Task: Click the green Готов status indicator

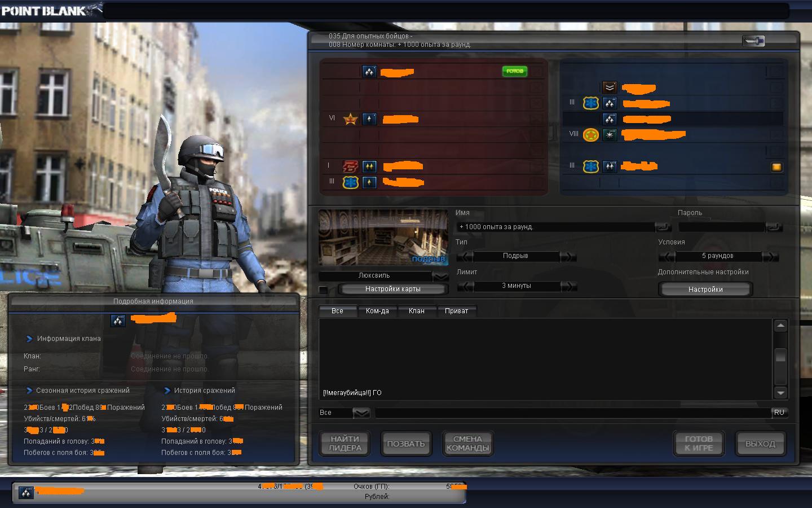Action: (514, 71)
